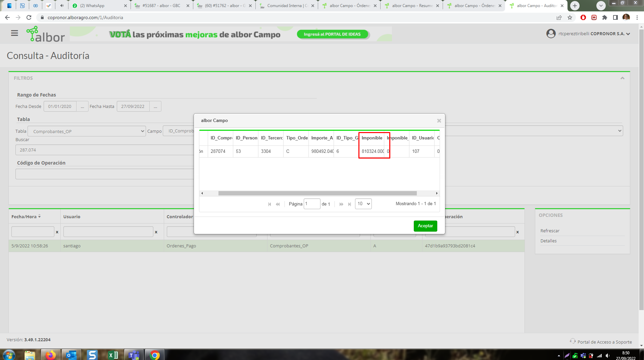Image resolution: width=644 pixels, height=360 pixels.
Task: Open Microsoft Teams from the taskbar
Action: tap(134, 355)
